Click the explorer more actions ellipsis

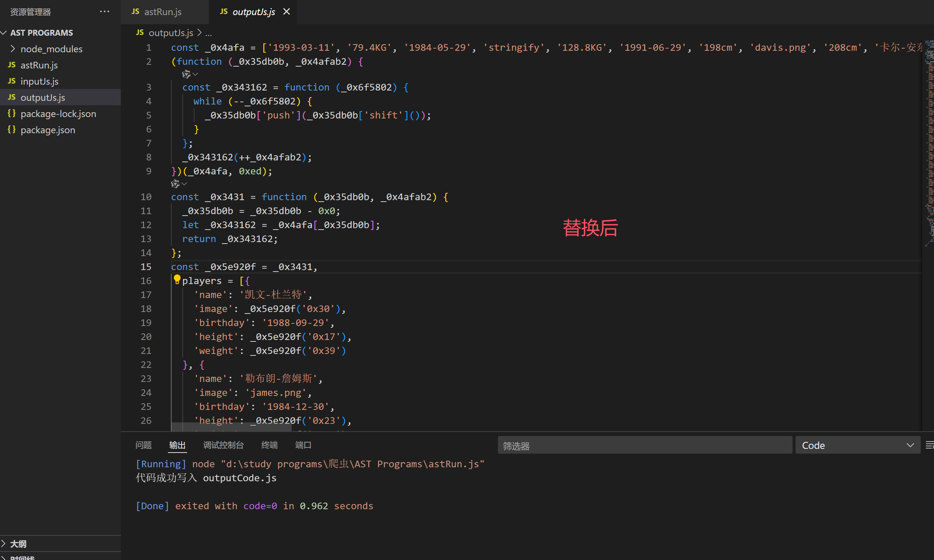[105, 12]
